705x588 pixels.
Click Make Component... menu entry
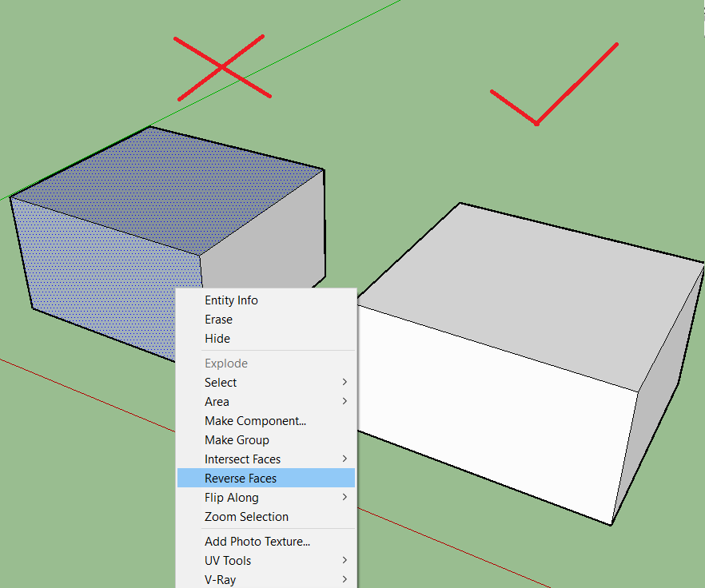[266, 421]
